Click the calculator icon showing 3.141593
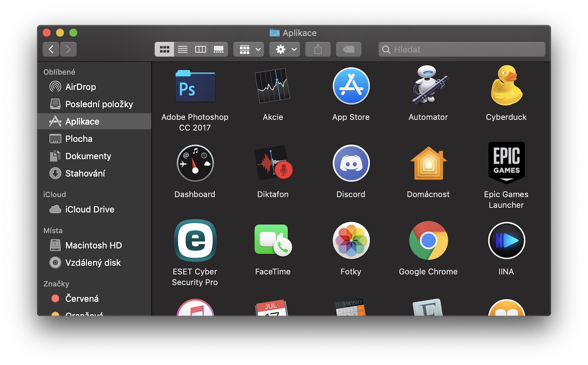Screen dimensions: 588x365 [x=350, y=308]
